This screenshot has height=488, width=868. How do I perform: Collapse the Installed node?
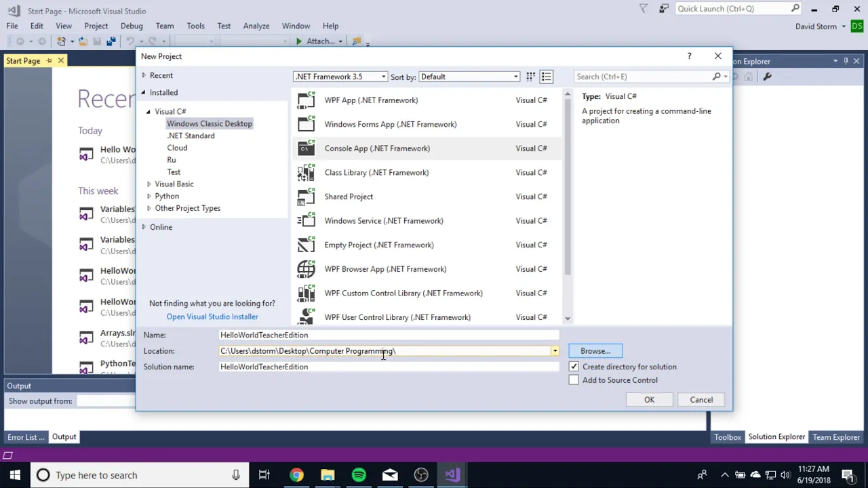tap(143, 93)
